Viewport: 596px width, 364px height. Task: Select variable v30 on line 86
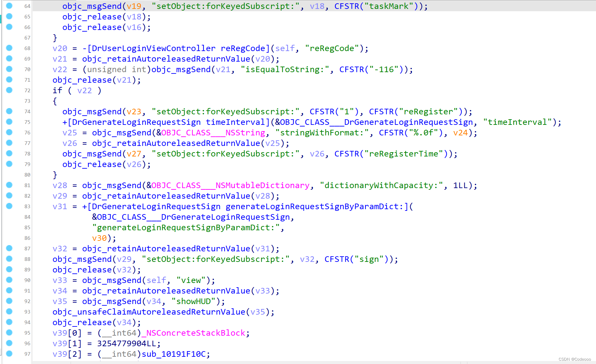pos(99,238)
